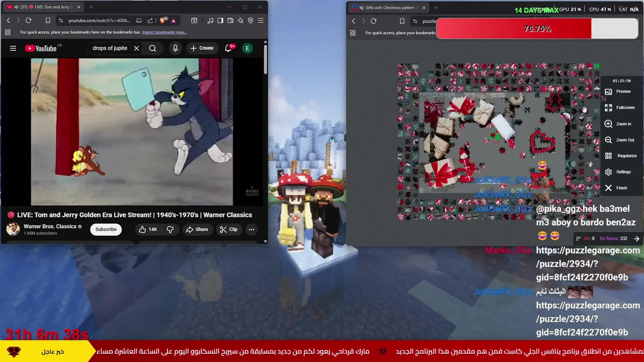This screenshot has height=362, width=644.
Task: Share the live stream video
Action: coord(197,229)
